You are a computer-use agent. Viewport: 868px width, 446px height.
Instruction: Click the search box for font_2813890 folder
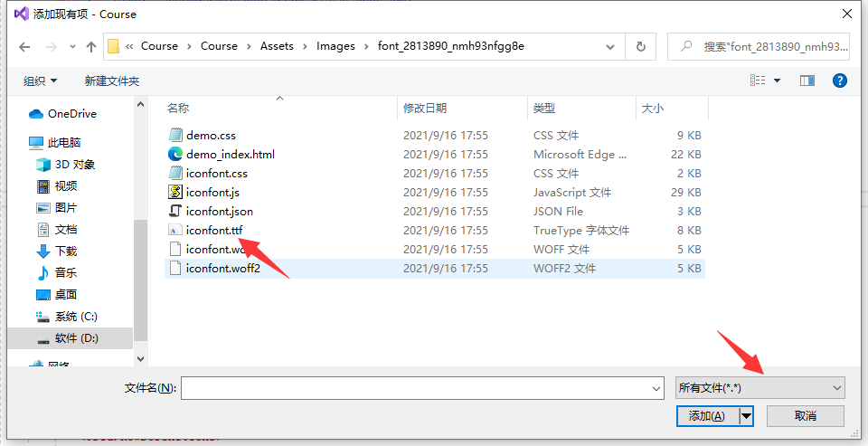758,46
